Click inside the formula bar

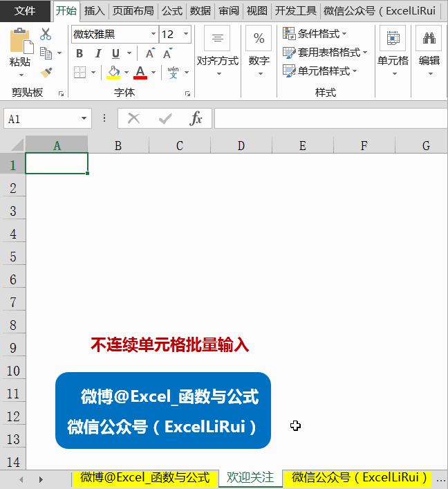(330, 118)
